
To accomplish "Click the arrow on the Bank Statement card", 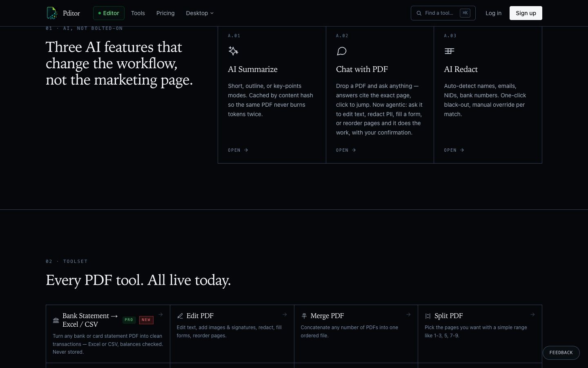I will point(160,314).
